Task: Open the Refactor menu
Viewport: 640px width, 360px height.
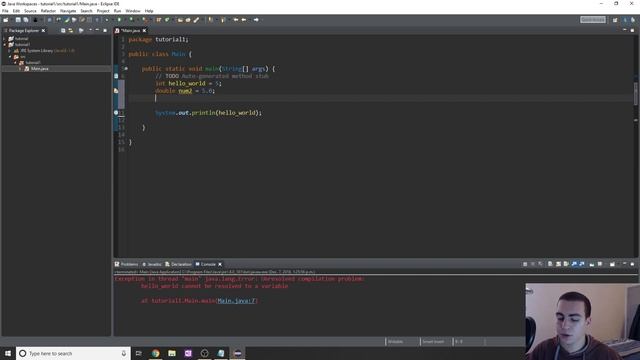Action: coord(48,11)
